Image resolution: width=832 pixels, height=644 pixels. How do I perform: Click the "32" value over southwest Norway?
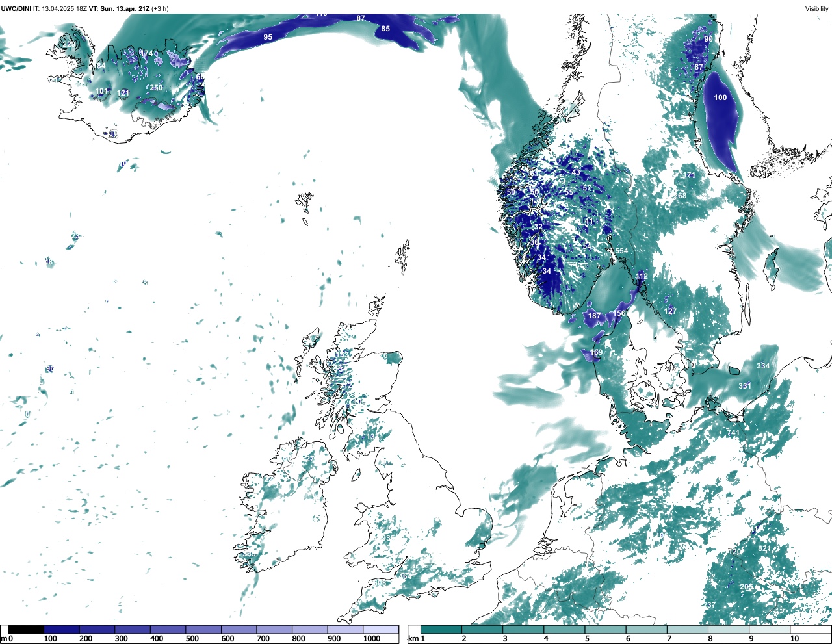[x=538, y=227]
